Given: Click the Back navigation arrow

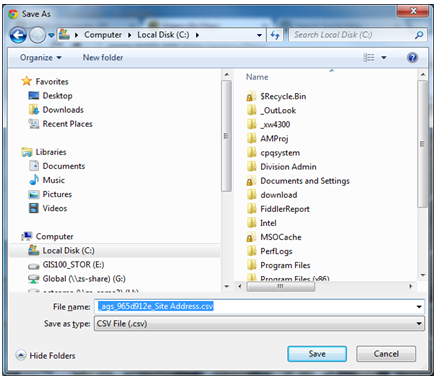Looking at the screenshot, I should [18, 35].
